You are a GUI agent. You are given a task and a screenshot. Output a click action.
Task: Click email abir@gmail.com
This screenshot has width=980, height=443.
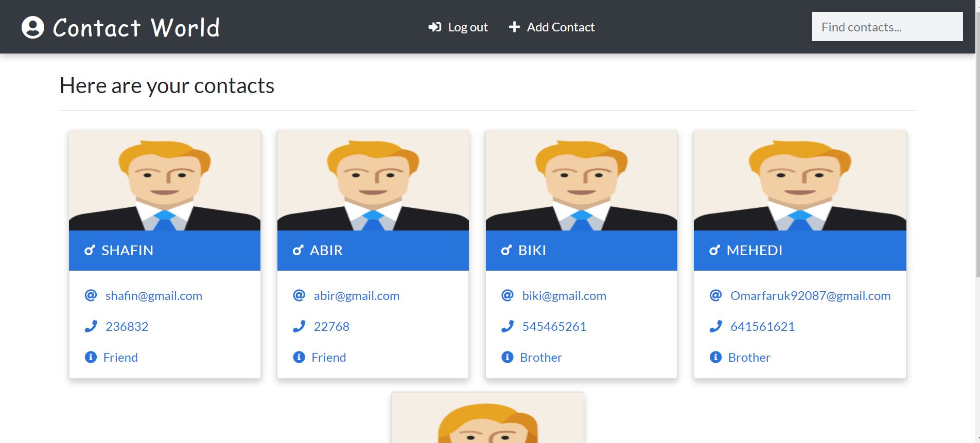[357, 296]
